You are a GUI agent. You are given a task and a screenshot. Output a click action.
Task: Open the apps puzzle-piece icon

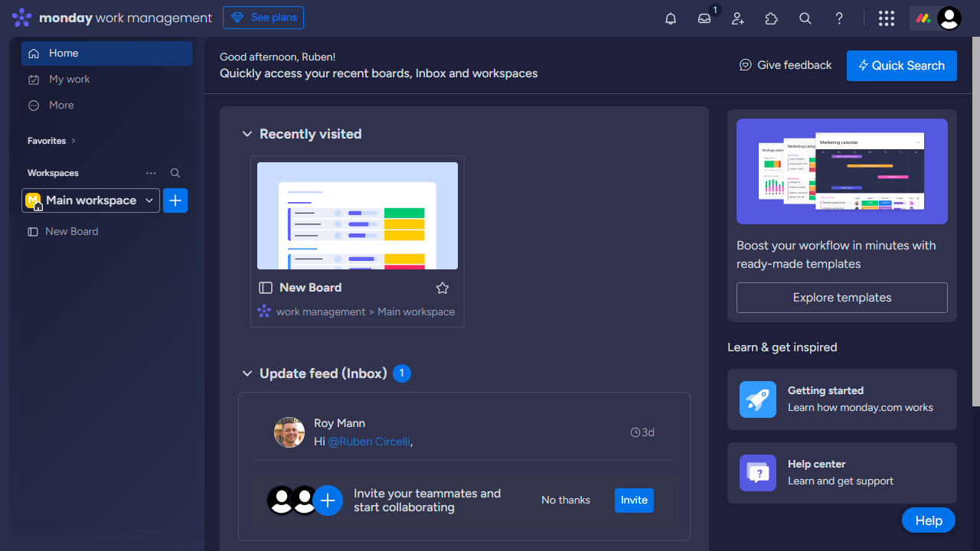pyautogui.click(x=772, y=18)
